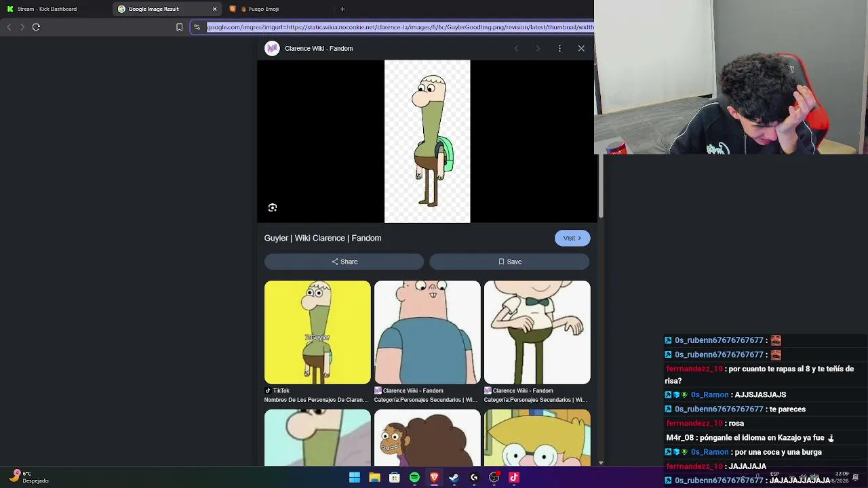Search this image with Google Lens icon
Screen dimensions: 868x488
[x=273, y=207]
